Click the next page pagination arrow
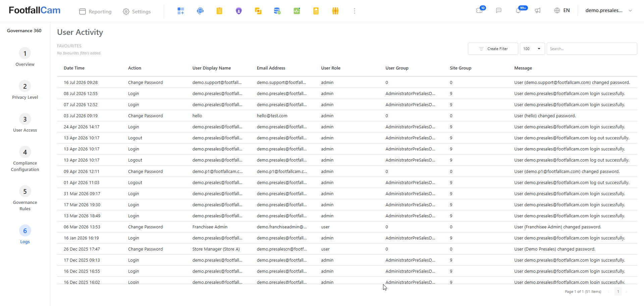The width and height of the screenshot is (644, 306). (626, 292)
